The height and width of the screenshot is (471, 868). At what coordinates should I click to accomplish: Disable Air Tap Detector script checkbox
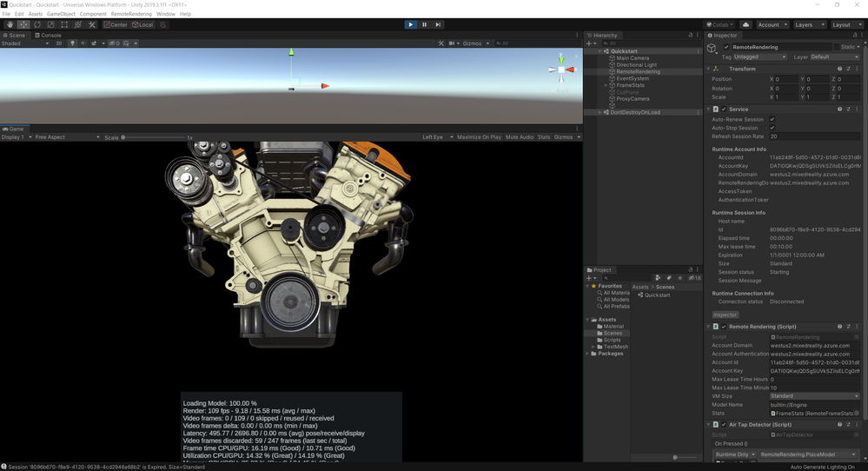[x=724, y=425]
